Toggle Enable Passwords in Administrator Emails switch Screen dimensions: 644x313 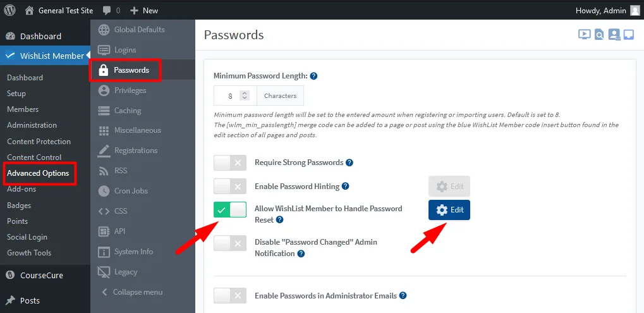(230, 296)
